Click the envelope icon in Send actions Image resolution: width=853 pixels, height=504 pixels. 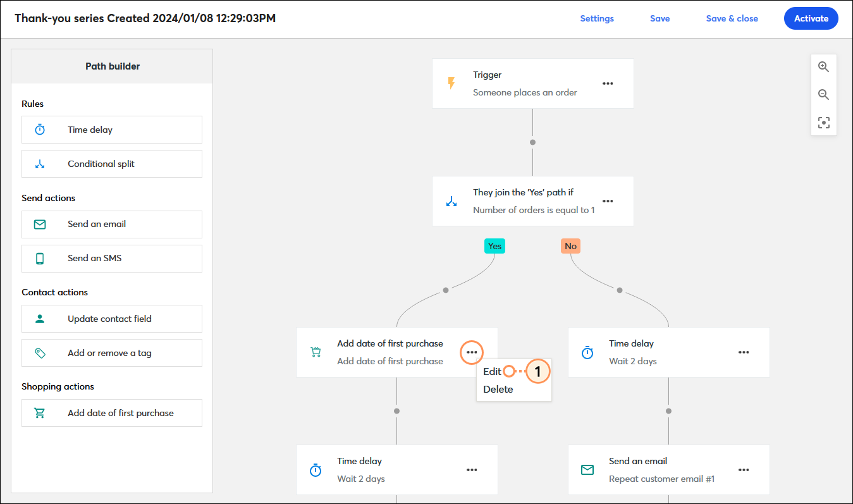point(40,224)
